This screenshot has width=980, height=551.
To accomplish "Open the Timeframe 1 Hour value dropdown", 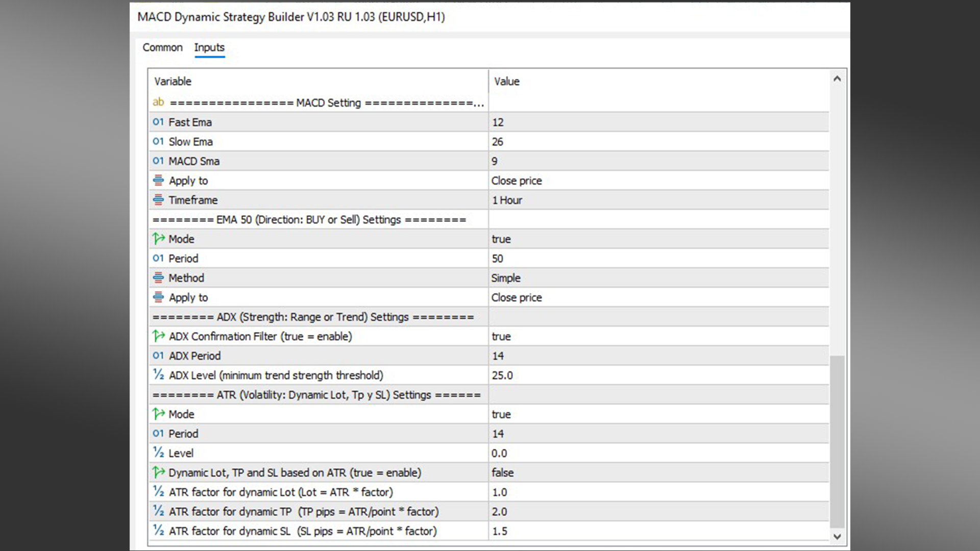I will (x=507, y=200).
